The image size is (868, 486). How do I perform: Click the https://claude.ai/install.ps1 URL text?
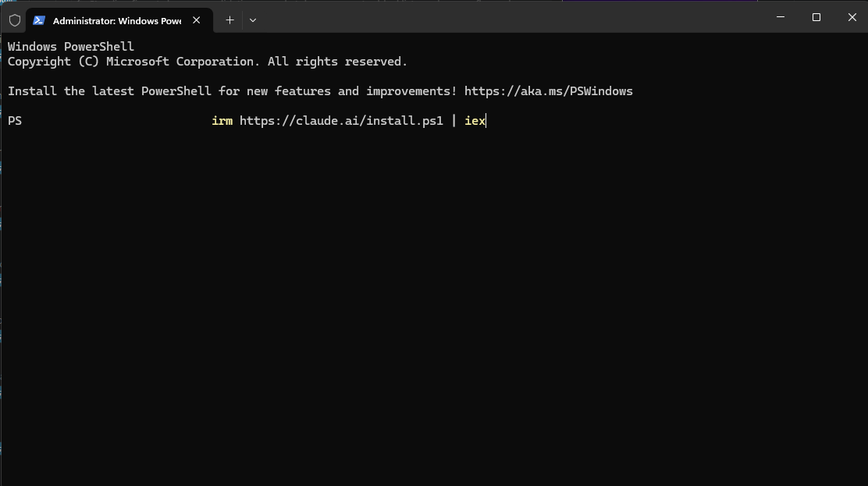click(x=341, y=121)
